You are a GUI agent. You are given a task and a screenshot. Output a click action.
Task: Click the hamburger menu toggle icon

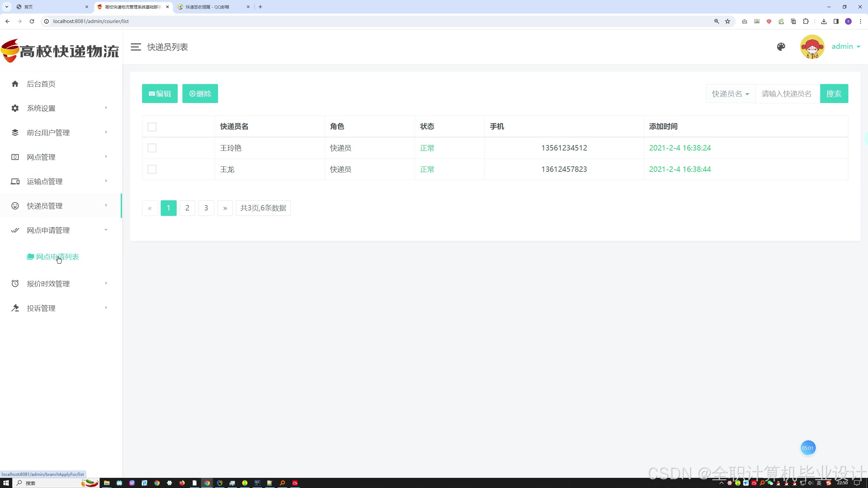click(x=136, y=47)
